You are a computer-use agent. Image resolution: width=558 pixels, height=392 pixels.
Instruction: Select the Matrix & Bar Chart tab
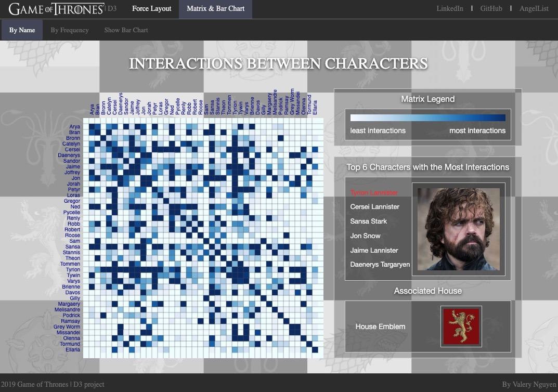click(x=215, y=8)
